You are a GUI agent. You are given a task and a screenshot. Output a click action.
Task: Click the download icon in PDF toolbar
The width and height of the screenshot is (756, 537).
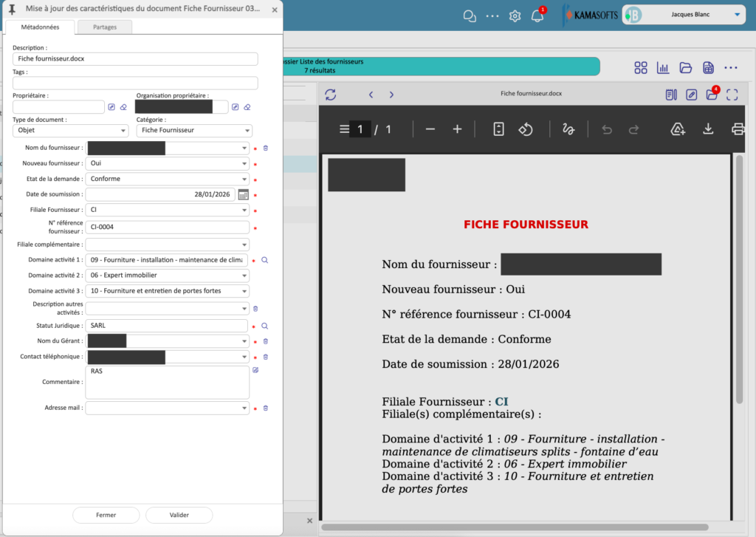pos(708,129)
